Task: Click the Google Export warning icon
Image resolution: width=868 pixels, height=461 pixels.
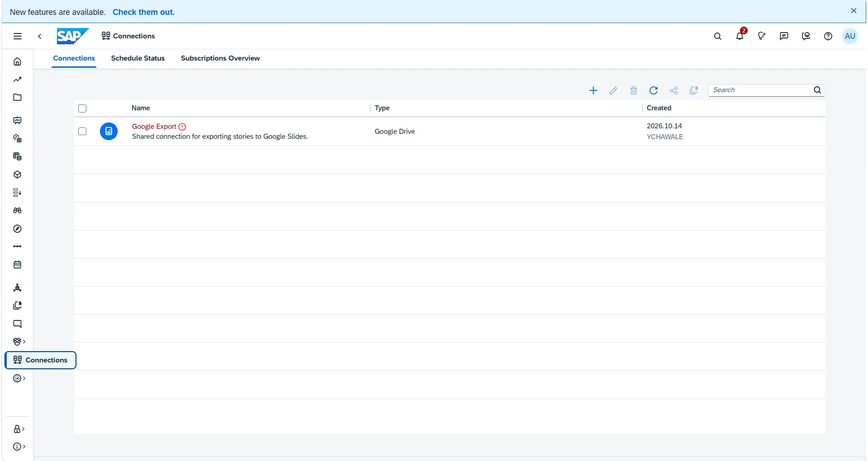Action: [x=182, y=127]
